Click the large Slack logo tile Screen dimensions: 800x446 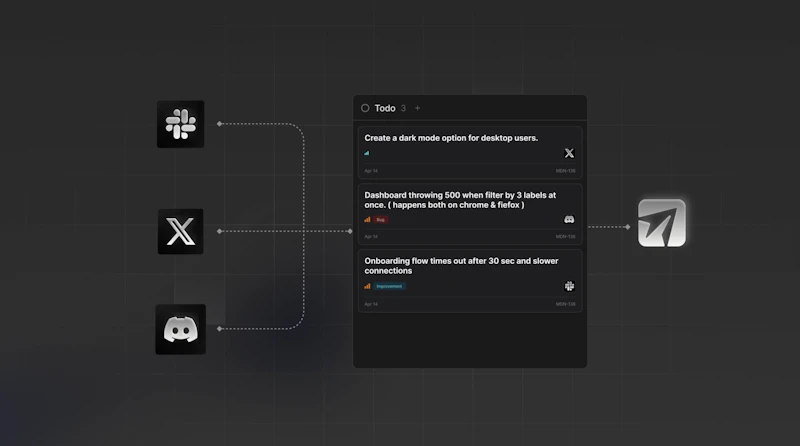coord(181,124)
